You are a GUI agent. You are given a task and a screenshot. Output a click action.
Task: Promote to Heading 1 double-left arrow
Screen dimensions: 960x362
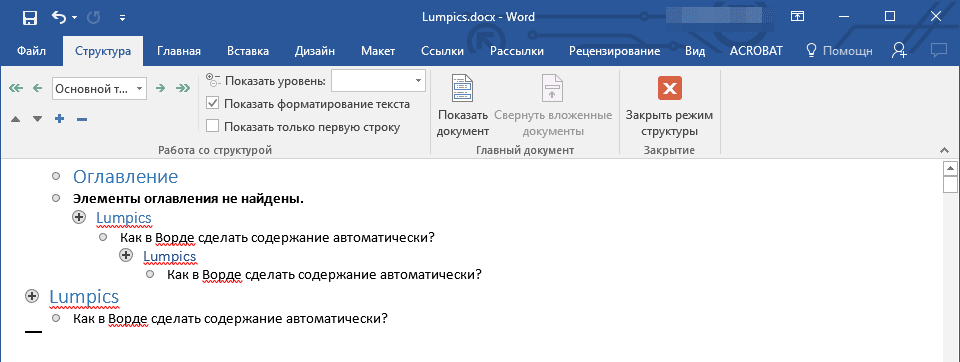[x=17, y=88]
